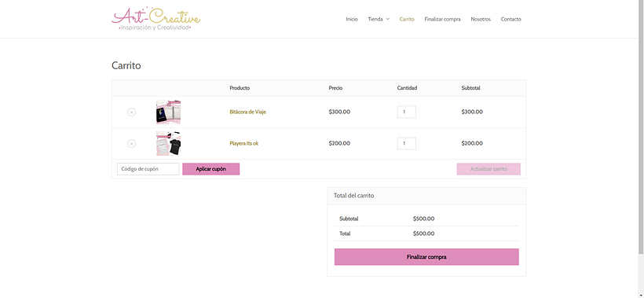Click the Código de cupón input field
This screenshot has height=298, width=644.
tap(148, 169)
